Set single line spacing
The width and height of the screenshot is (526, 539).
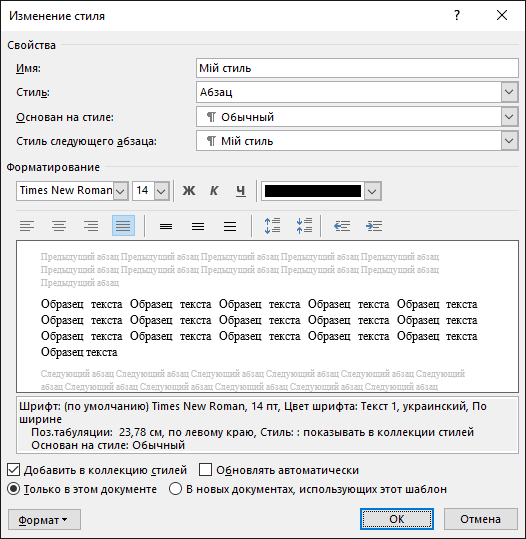pos(166,226)
